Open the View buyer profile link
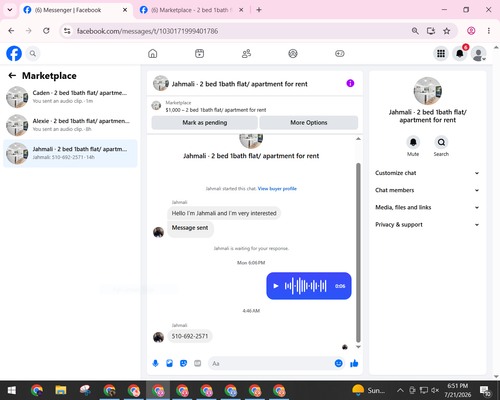500x400 pixels. coord(277,189)
